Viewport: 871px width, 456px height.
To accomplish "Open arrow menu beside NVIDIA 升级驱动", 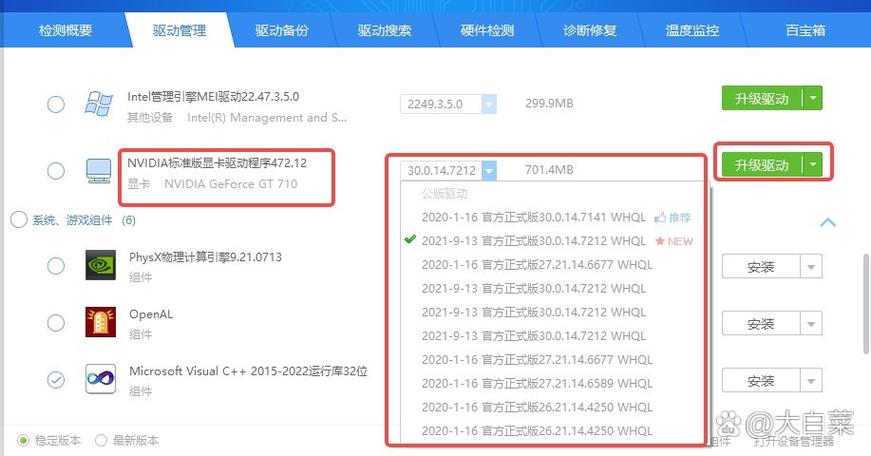I will pos(813,165).
